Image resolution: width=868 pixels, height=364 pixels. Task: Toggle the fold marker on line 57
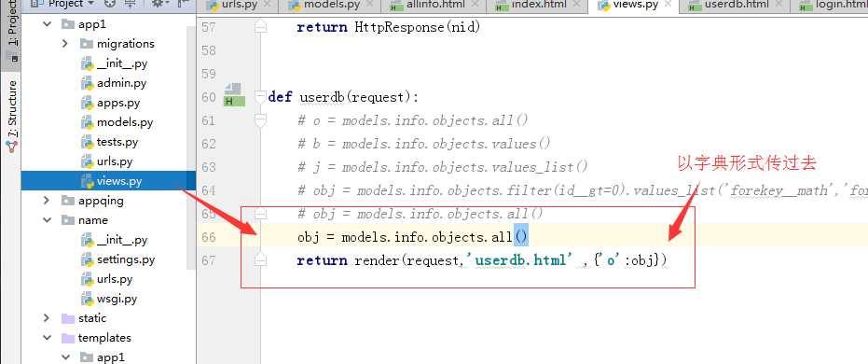tap(260, 27)
